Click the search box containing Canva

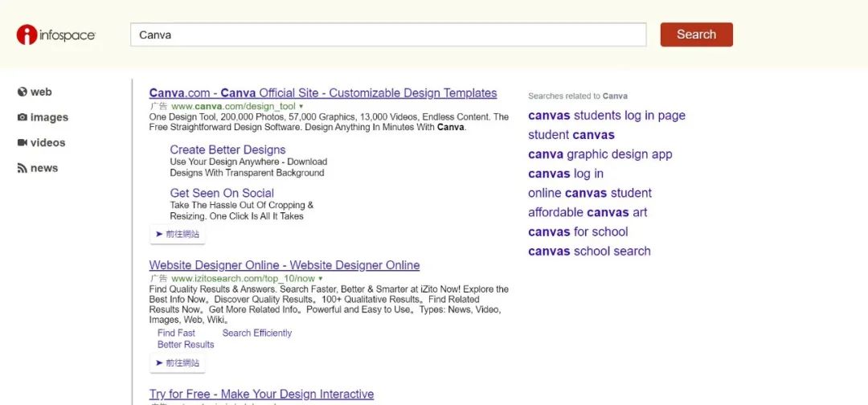point(388,35)
